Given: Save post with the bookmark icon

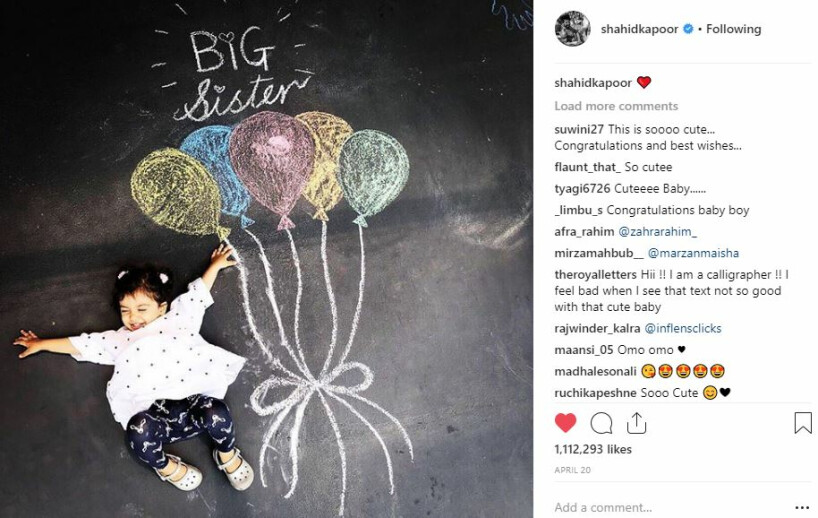Looking at the screenshot, I should 802,423.
